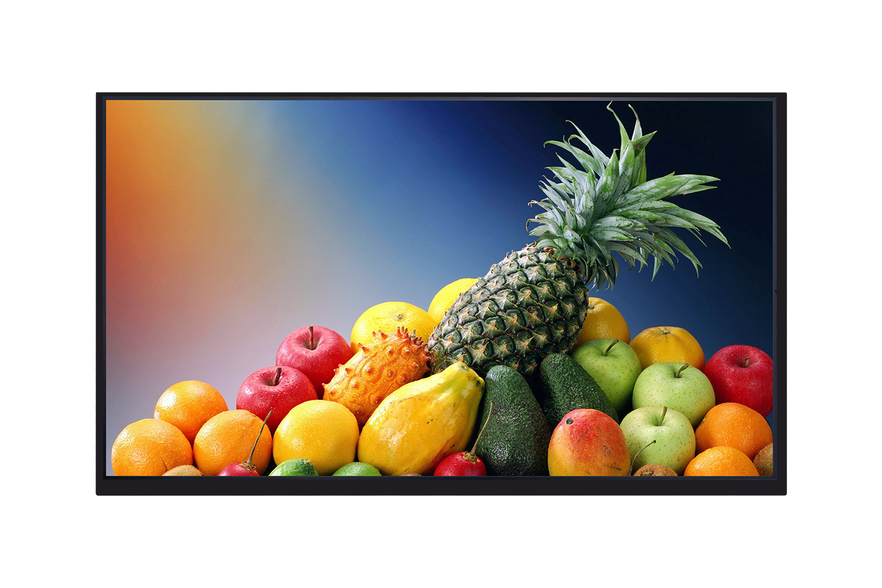Select the orange in the bottom-left corner
The width and height of the screenshot is (882, 588).
[151, 448]
